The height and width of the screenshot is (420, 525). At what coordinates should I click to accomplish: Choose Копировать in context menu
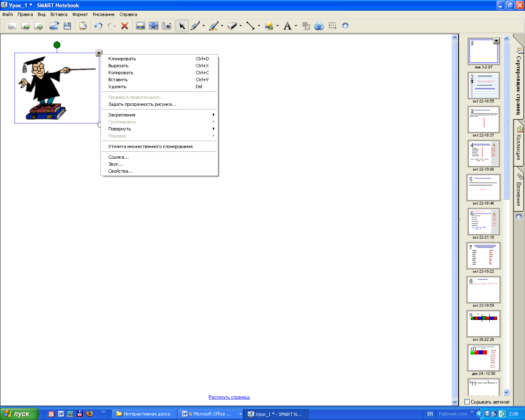(159, 73)
